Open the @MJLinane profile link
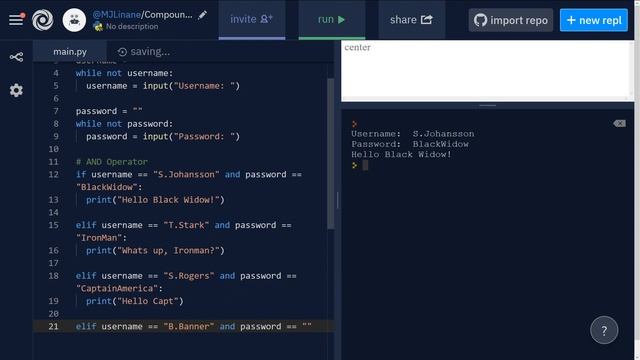Viewport: 640px width, 360px height. click(116, 15)
